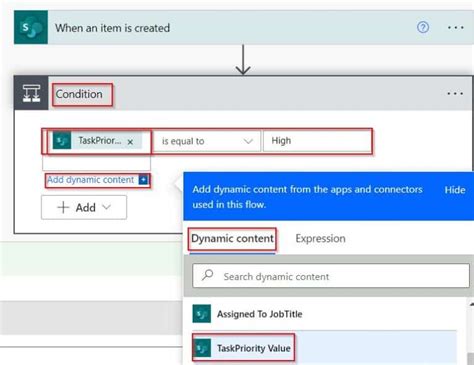Select 'TaskPriority Value' dynamic content
The height and width of the screenshot is (365, 474).
(324, 348)
